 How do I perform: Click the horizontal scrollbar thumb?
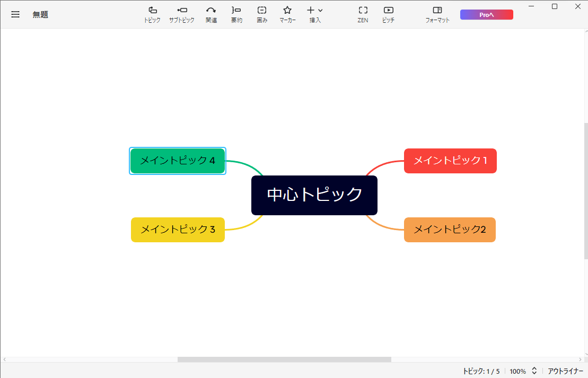point(284,359)
